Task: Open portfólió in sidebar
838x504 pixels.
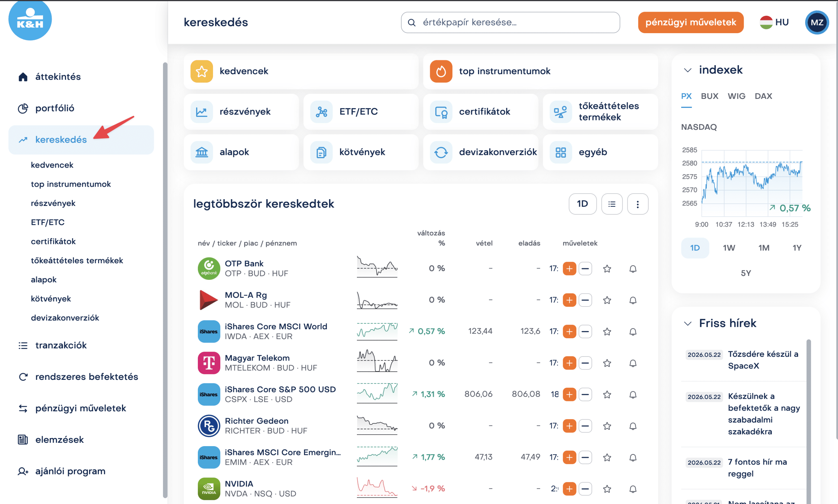Action: (x=81, y=109)
